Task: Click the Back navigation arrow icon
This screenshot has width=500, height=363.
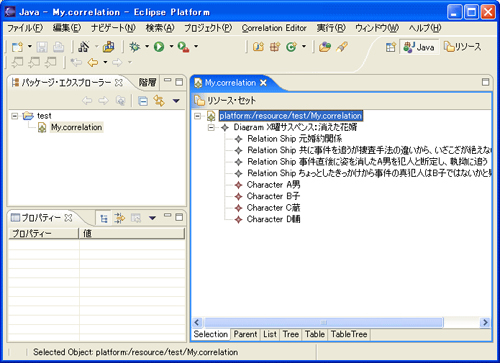Action: pyautogui.click(x=93, y=62)
